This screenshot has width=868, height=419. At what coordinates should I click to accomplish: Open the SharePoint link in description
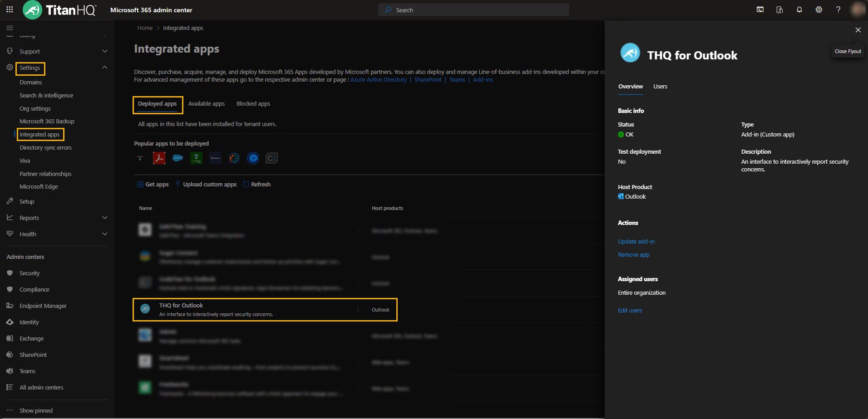pyautogui.click(x=428, y=80)
